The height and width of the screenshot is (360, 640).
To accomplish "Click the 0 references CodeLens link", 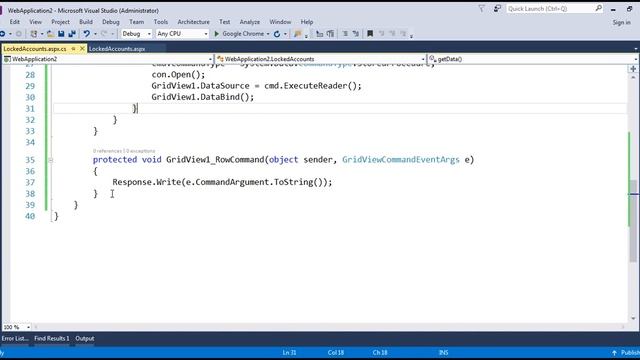I will (x=107, y=151).
